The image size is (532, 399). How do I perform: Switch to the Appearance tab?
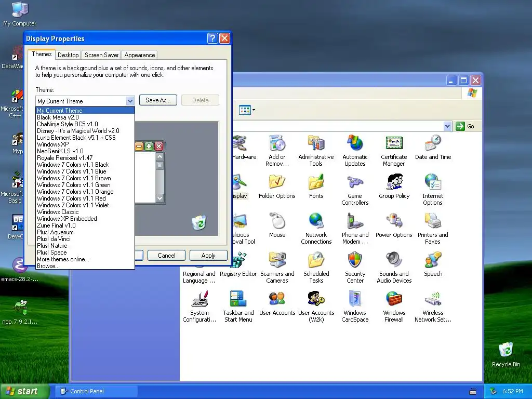pos(139,55)
